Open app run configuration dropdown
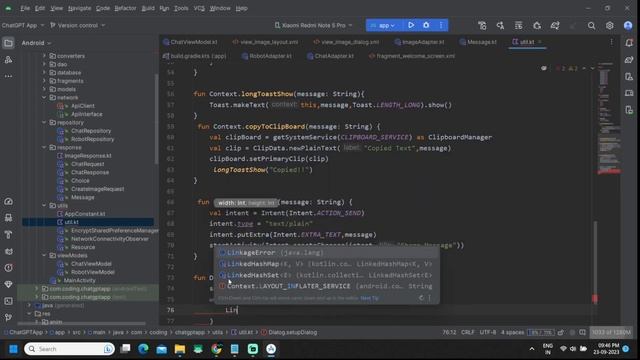 click(384, 25)
